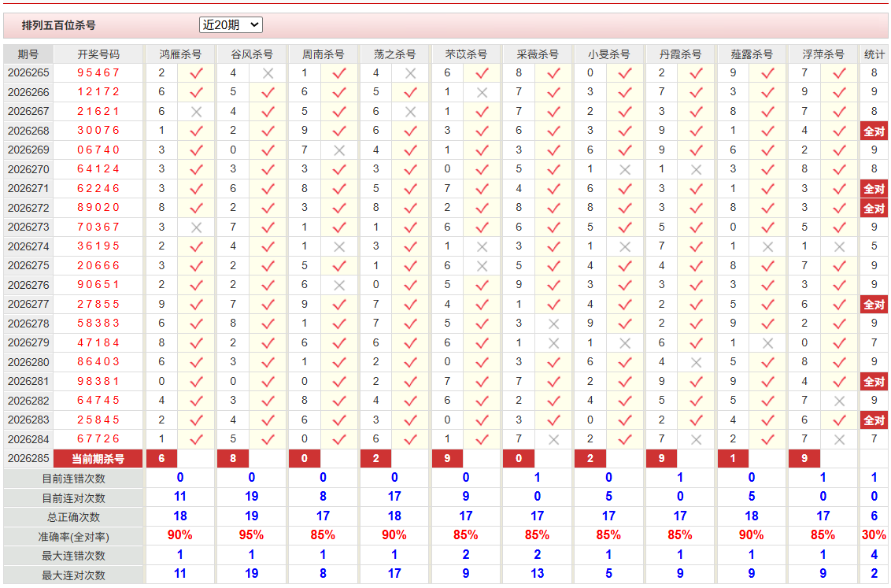891x588 pixels.
Task: Select the check mark for 芣苡 in row 2026272
Action: [482, 209]
